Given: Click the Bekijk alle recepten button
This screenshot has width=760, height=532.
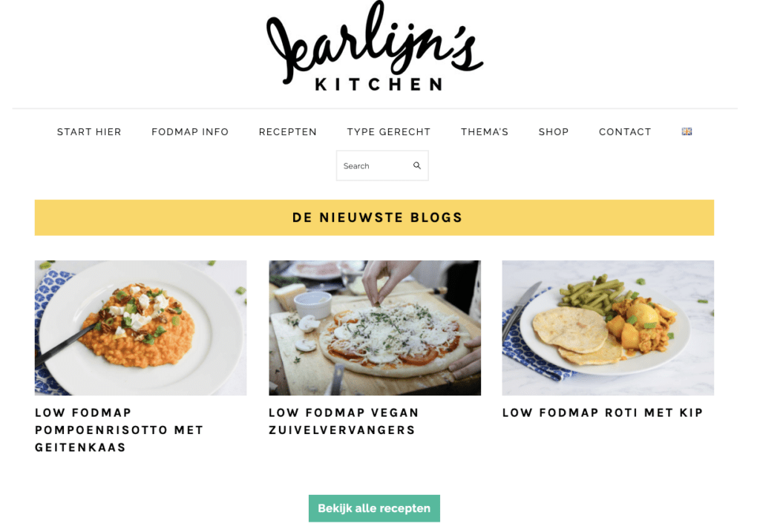Looking at the screenshot, I should click(x=374, y=508).
